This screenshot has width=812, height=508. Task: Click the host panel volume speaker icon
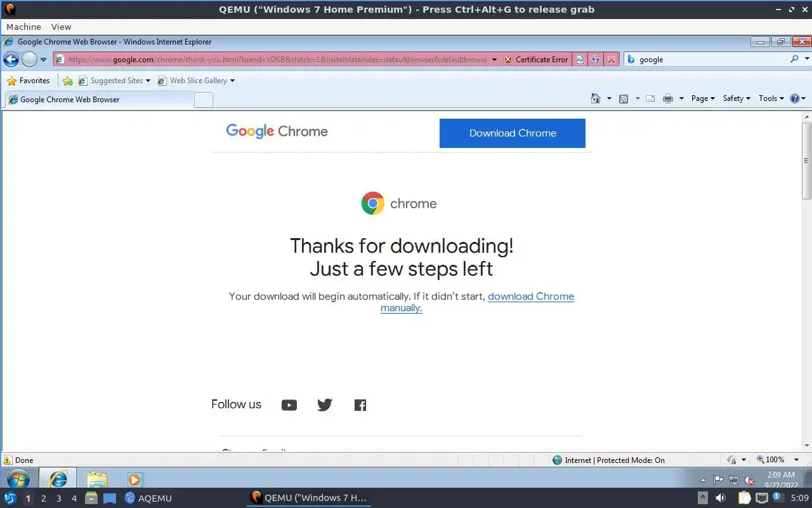721,498
